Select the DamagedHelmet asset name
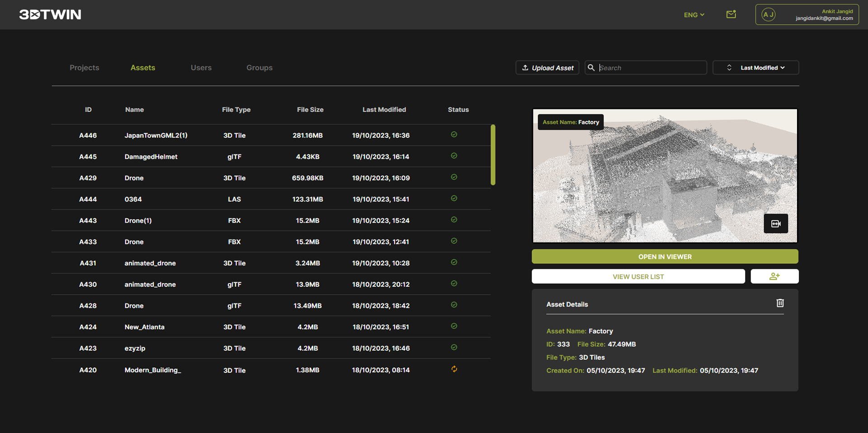 pyautogui.click(x=151, y=157)
